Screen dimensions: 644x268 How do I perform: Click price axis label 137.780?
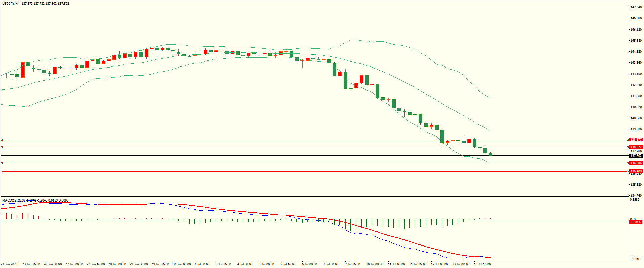point(636,151)
